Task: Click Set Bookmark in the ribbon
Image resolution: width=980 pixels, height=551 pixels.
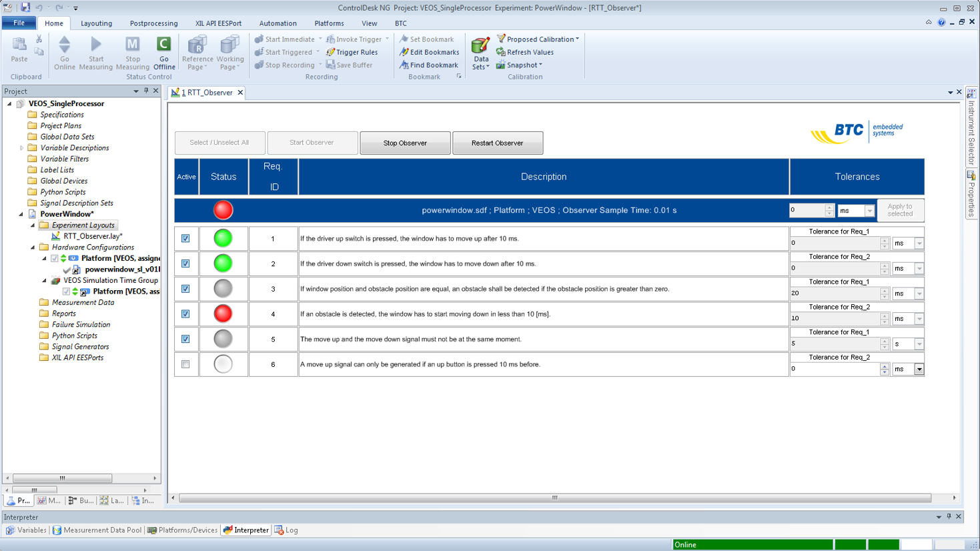Action: pyautogui.click(x=427, y=39)
